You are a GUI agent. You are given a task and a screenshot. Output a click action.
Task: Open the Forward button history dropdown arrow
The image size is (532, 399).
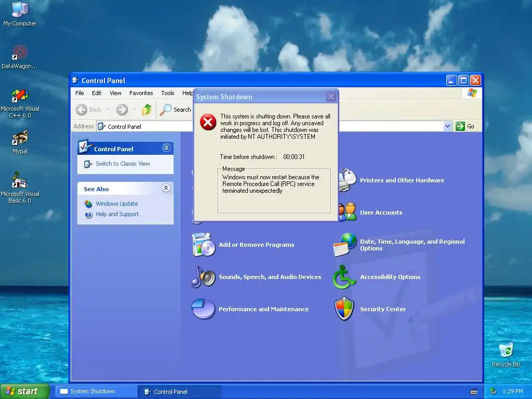point(135,110)
